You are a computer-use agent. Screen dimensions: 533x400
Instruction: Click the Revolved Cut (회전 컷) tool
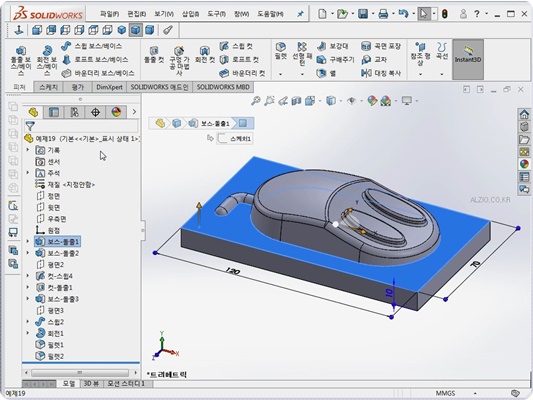pos(205,54)
